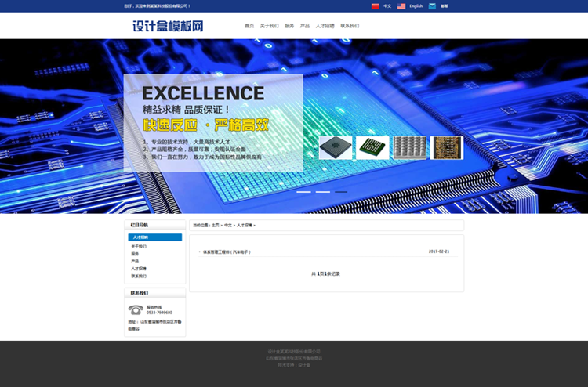Go to 首页 in the top navigation
Screen dimensions: 588x387
(249, 26)
